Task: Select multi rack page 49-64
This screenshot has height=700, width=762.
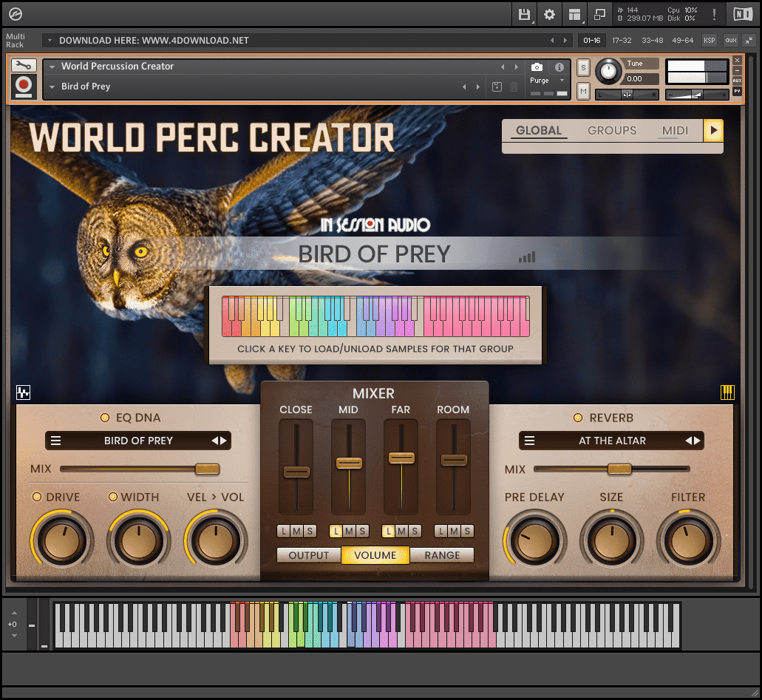Action: [x=682, y=41]
